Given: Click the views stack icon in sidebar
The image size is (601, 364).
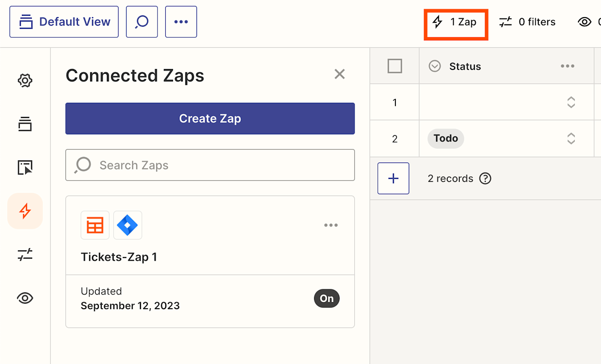Looking at the screenshot, I should pyautogui.click(x=25, y=124).
